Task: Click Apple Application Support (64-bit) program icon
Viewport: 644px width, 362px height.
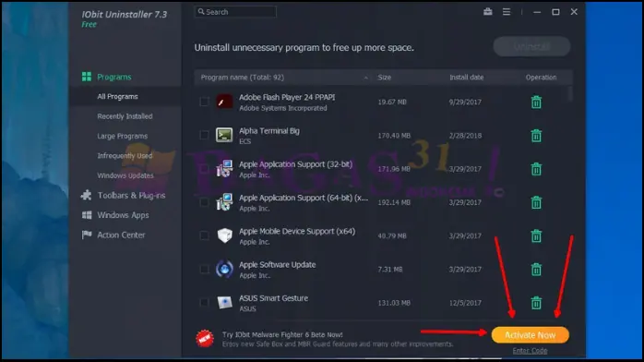Action: [224, 201]
